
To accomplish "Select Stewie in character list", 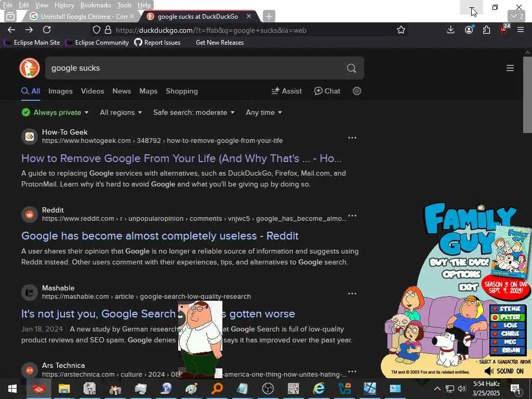I will coord(508,309).
